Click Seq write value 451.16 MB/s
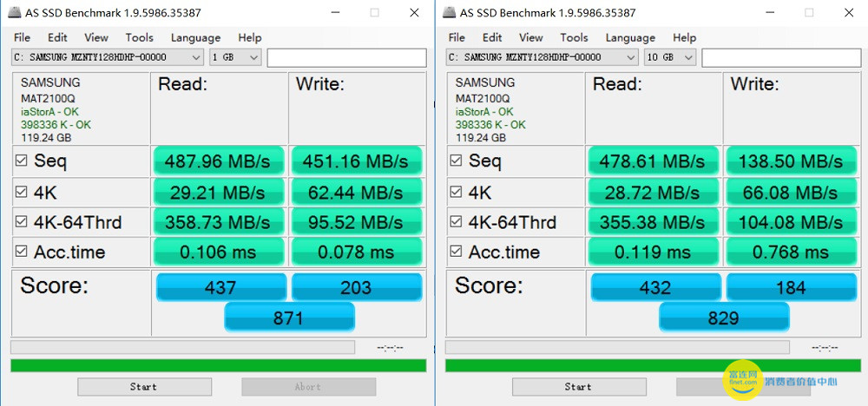Viewport: 868px width, 406px height. pos(357,161)
